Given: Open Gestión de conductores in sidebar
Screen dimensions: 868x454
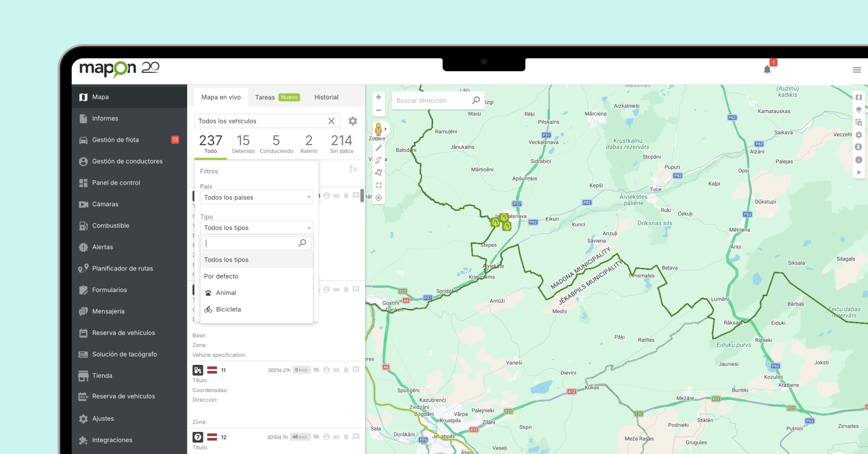Looking at the screenshot, I should (x=129, y=161).
